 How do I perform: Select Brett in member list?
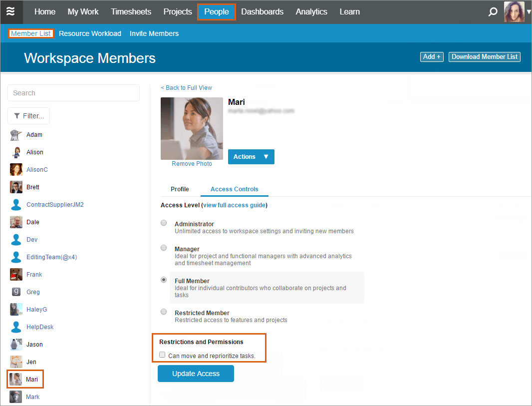[x=33, y=187]
